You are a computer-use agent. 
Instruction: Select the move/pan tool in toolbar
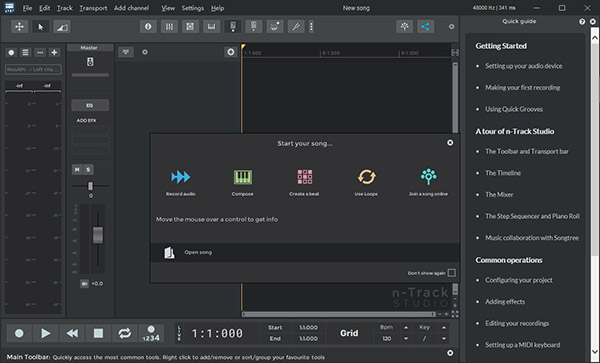(x=19, y=26)
